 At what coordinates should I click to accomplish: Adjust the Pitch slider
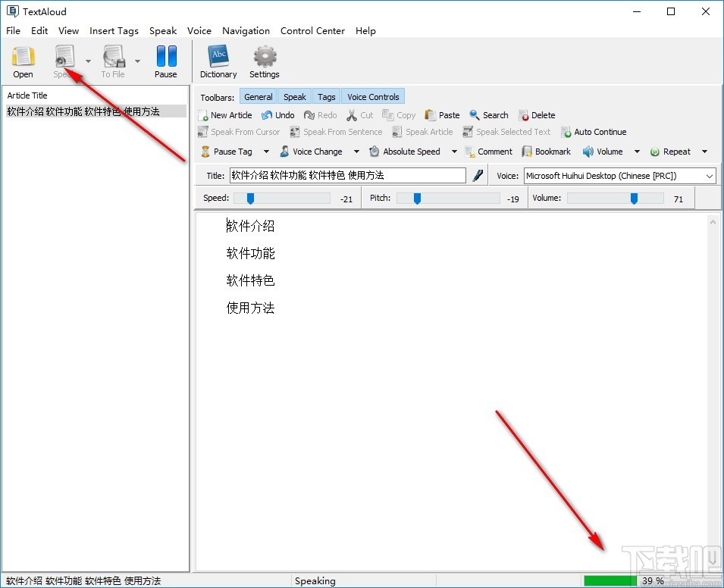(416, 198)
